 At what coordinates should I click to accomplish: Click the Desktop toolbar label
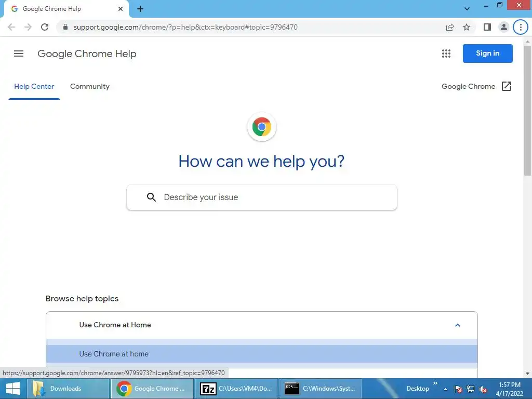click(418, 389)
